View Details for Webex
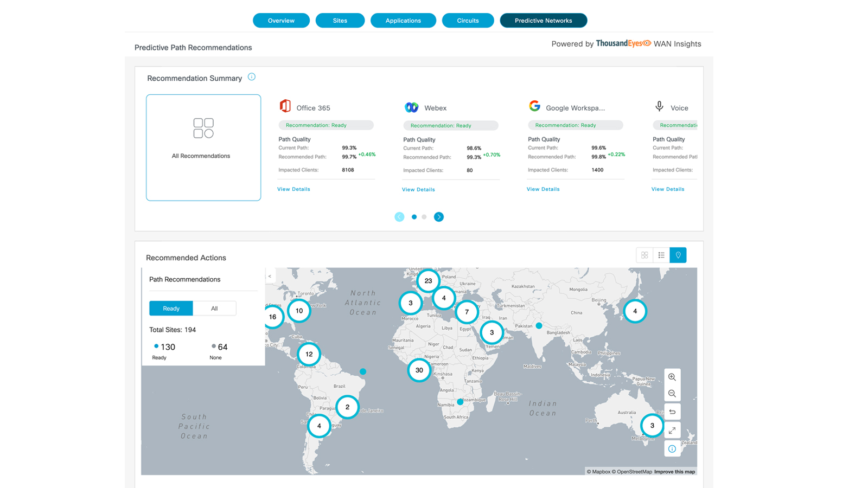The width and height of the screenshot is (868, 488). (418, 190)
